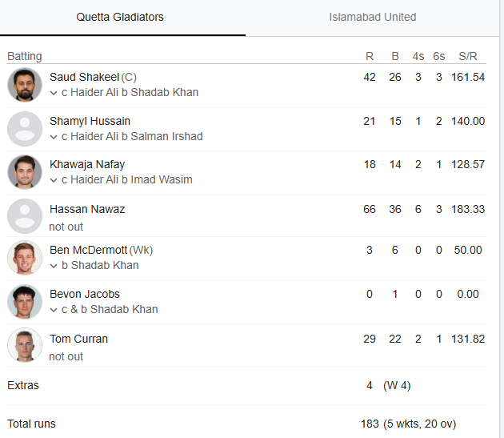This screenshot has width=504, height=438.
Task: Expand Bevon Jacobs' dismissal chevron
Action: [54, 310]
